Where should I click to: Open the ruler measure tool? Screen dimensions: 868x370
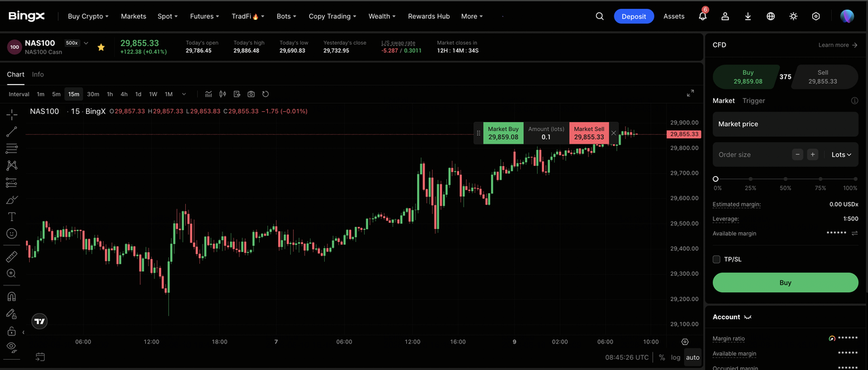[12, 257]
